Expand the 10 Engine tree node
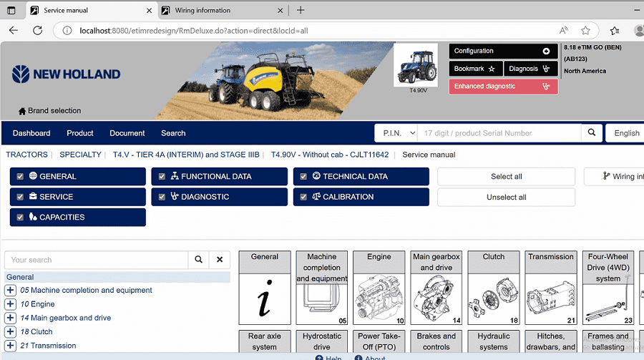 [10, 304]
